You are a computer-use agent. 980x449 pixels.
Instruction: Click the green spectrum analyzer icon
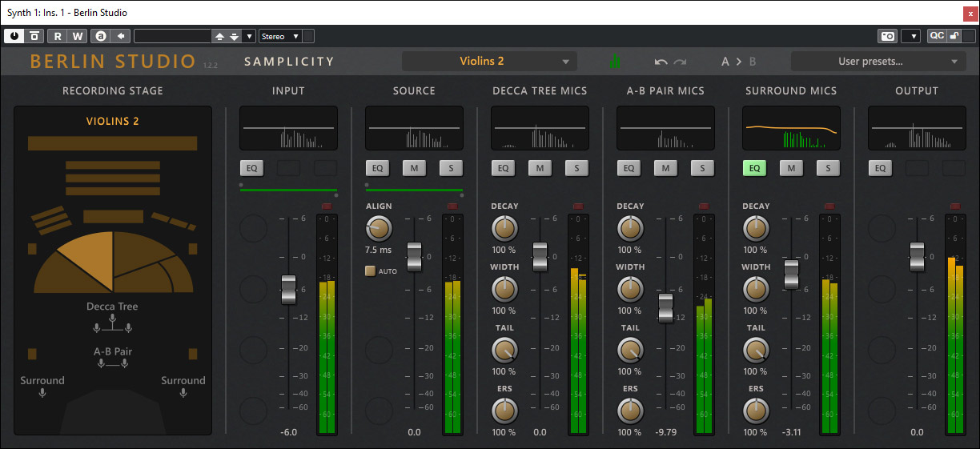click(614, 62)
